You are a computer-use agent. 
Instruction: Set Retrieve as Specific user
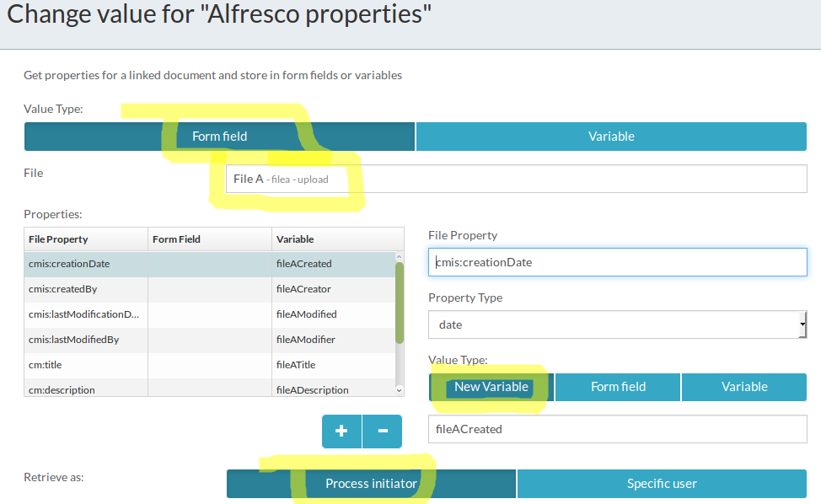pos(662,484)
